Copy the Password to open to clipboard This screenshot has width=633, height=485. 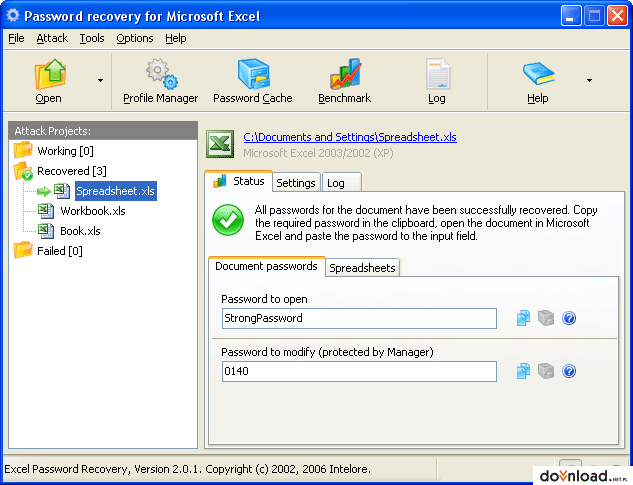523,318
